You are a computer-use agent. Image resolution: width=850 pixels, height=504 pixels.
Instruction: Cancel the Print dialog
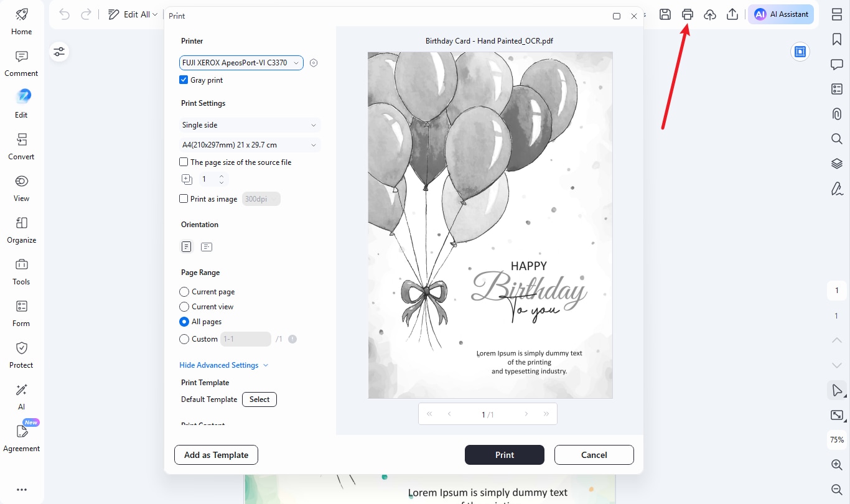[594, 455]
